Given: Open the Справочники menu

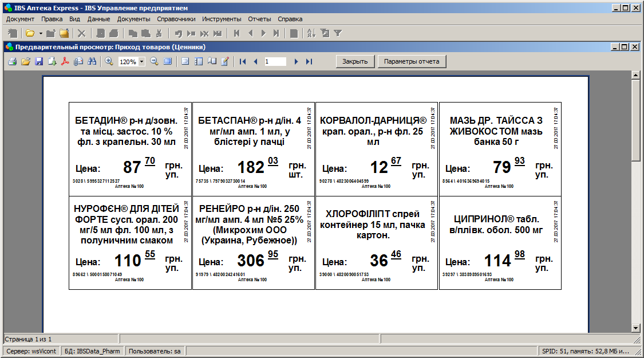Looking at the screenshot, I should coord(176,19).
